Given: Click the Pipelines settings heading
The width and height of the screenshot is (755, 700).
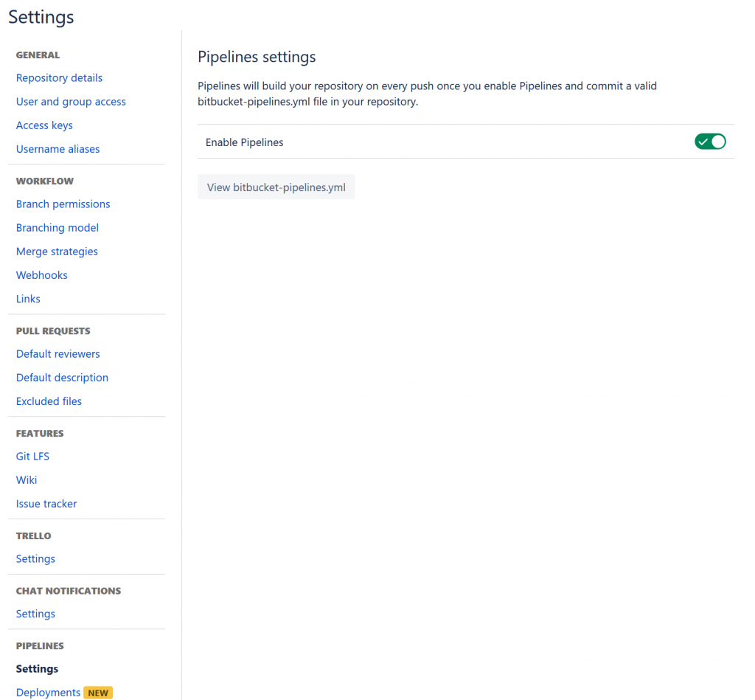Looking at the screenshot, I should coord(257,57).
